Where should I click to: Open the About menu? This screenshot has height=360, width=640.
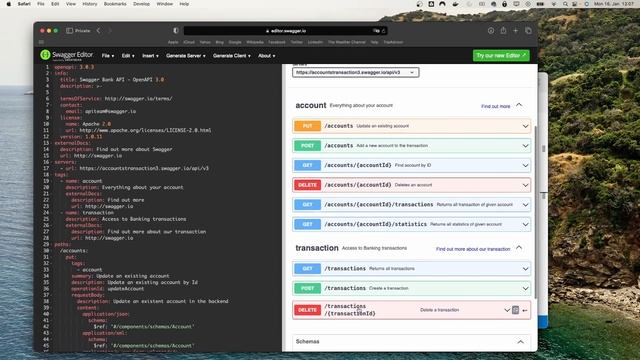(267, 56)
